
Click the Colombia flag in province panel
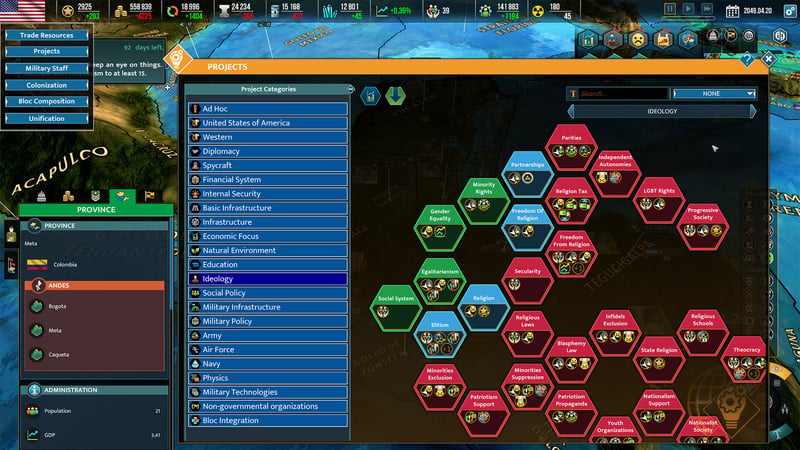37,264
